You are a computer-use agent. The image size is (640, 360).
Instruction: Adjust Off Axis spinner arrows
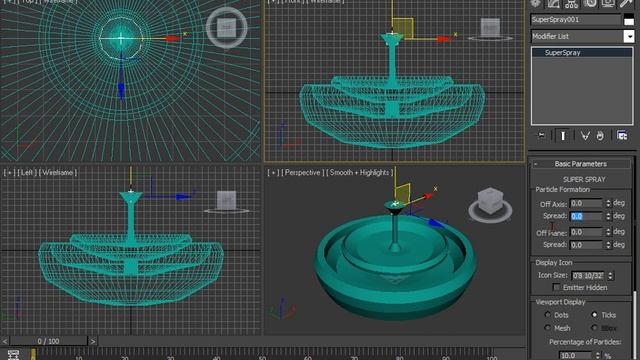tap(608, 203)
